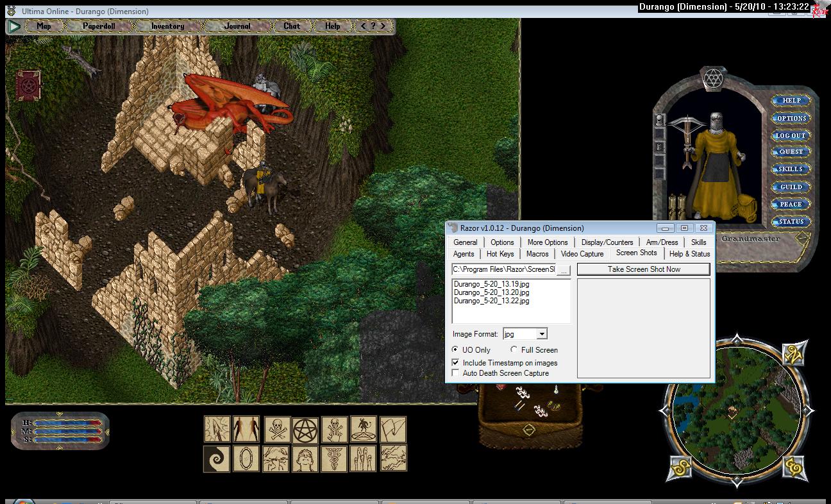Switch to More Options tab
Screen dimensions: 831x504
pyautogui.click(x=548, y=242)
